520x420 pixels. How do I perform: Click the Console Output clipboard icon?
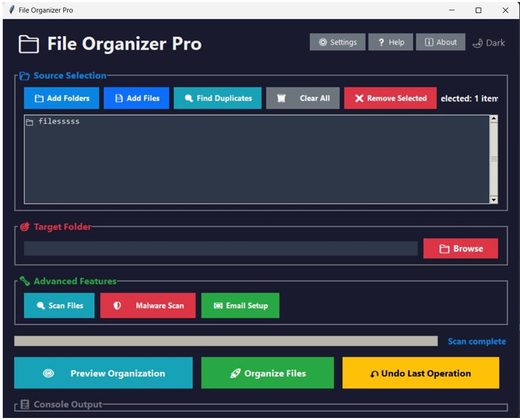coord(24,404)
